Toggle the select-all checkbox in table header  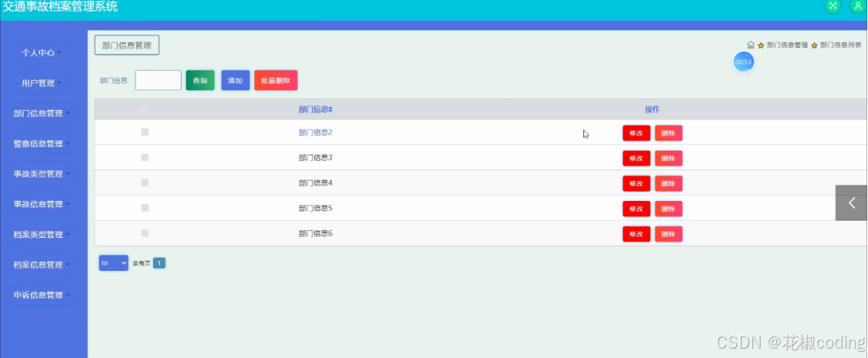click(145, 109)
